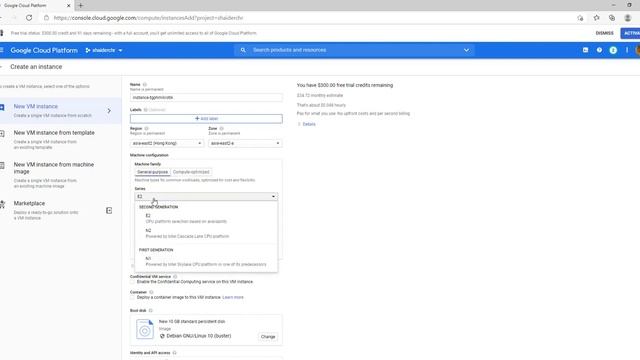Open the notifications icon in blue header

point(613,50)
